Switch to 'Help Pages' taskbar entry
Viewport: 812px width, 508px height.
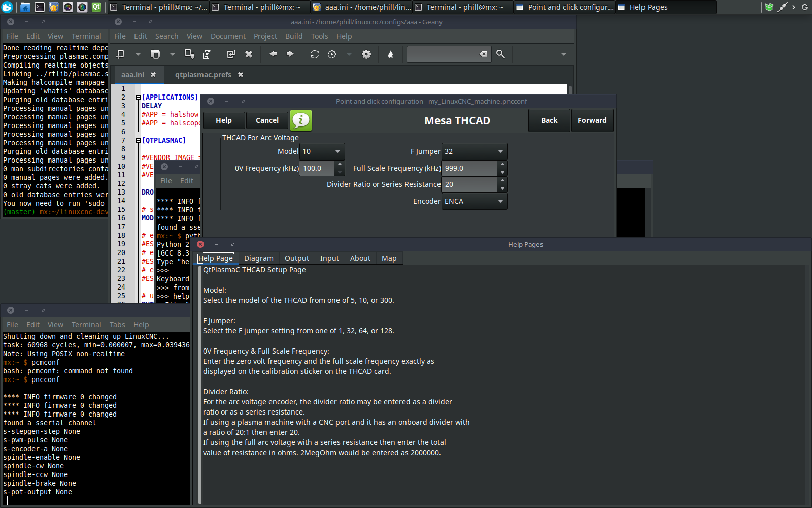(x=666, y=7)
